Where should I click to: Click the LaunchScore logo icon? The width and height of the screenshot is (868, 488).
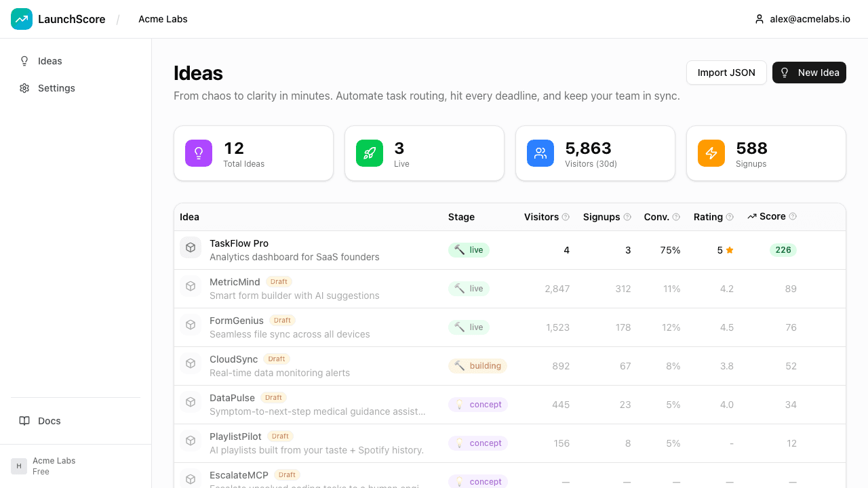pos(22,19)
